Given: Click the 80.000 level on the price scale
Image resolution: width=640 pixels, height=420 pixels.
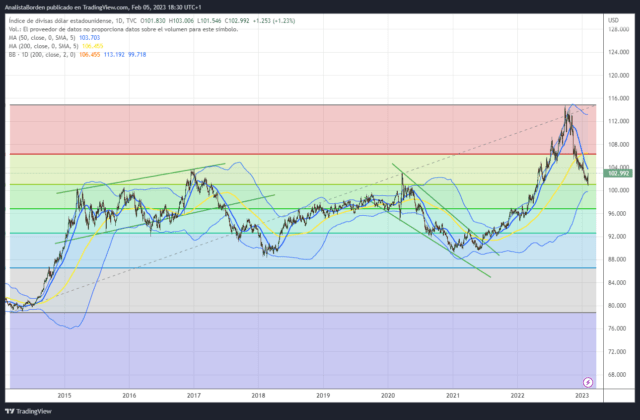Looking at the screenshot, I should tap(618, 305).
